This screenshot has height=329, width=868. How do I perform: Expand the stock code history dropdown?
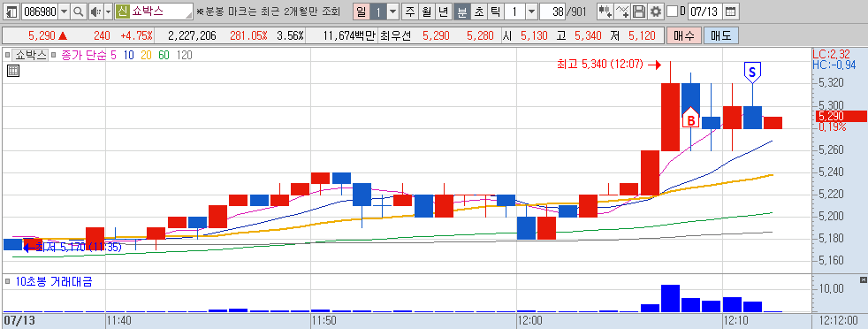pos(64,11)
